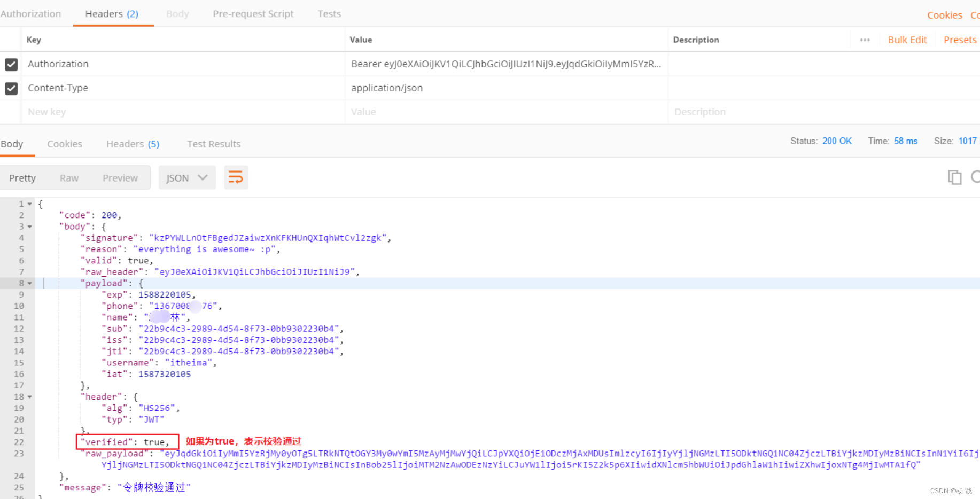980x499 pixels.
Task: Copy response body with the copy icon
Action: tap(954, 177)
